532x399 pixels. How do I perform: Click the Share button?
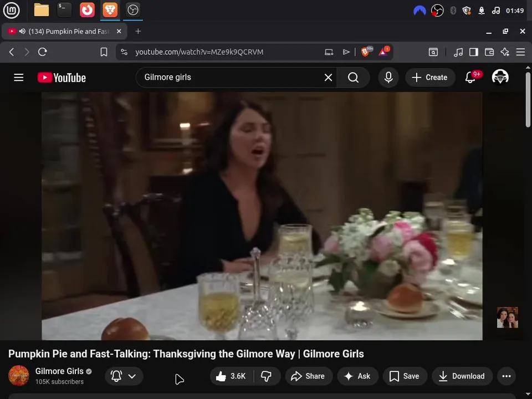pyautogui.click(x=309, y=376)
